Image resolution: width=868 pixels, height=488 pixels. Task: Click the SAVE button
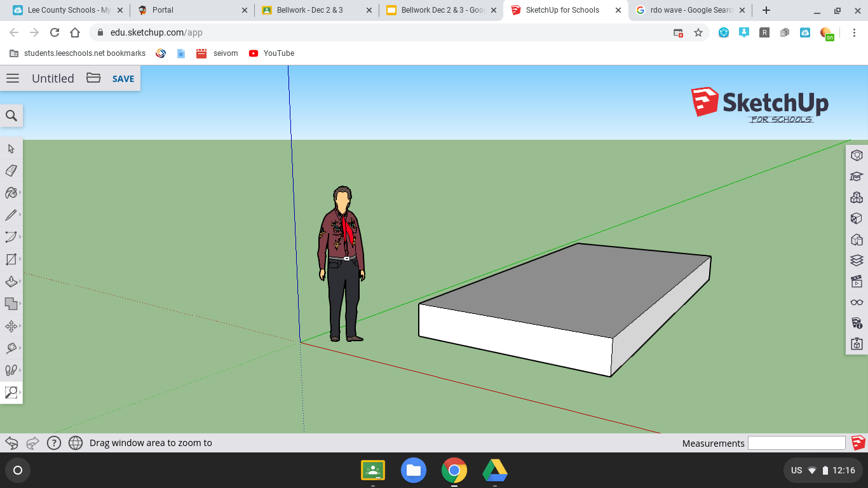[x=123, y=79]
